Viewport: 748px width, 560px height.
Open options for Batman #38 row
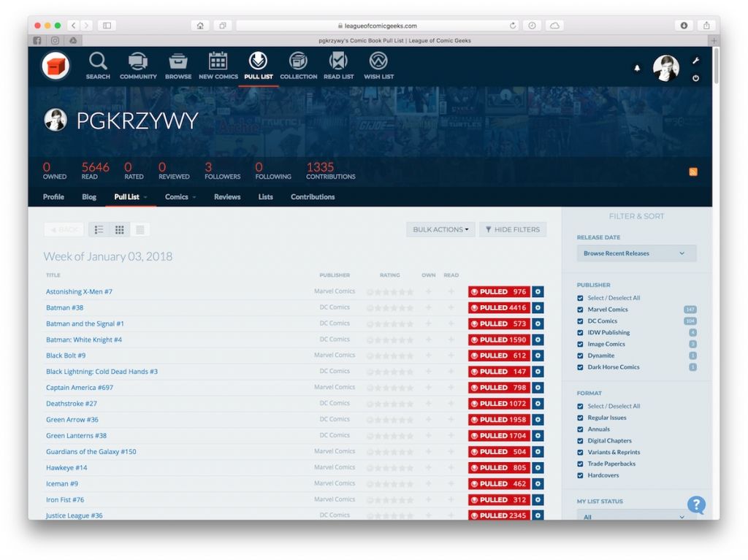[x=538, y=307]
